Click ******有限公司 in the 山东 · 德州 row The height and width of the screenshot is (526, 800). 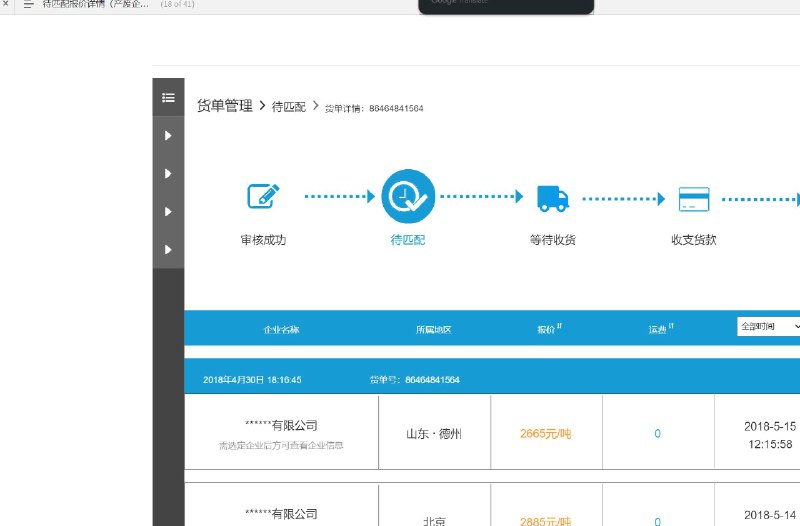tap(281, 425)
